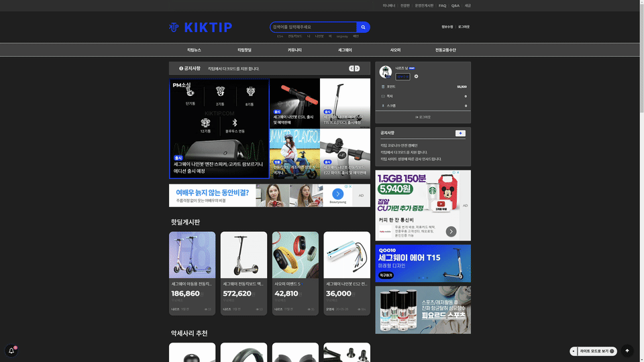The height and width of the screenshot is (362, 644).
Task: Open profile settings gear icon
Action: [416, 76]
